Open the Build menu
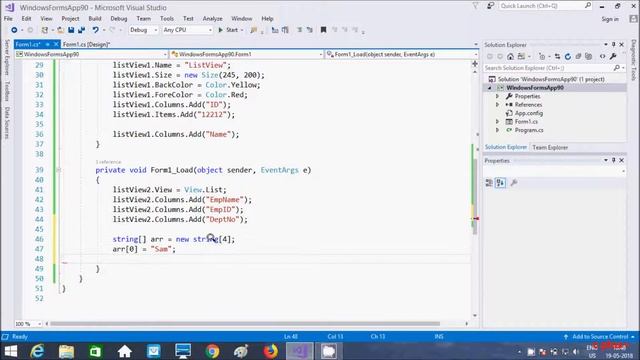 click(95, 18)
